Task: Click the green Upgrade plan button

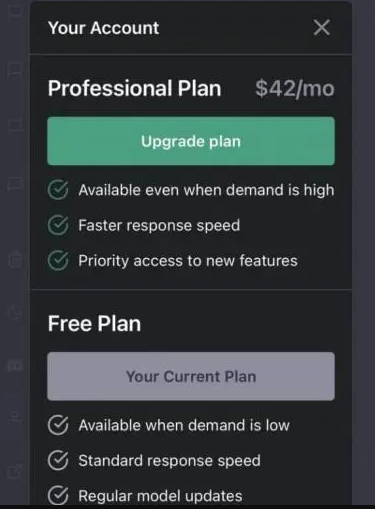Action: [x=191, y=141]
